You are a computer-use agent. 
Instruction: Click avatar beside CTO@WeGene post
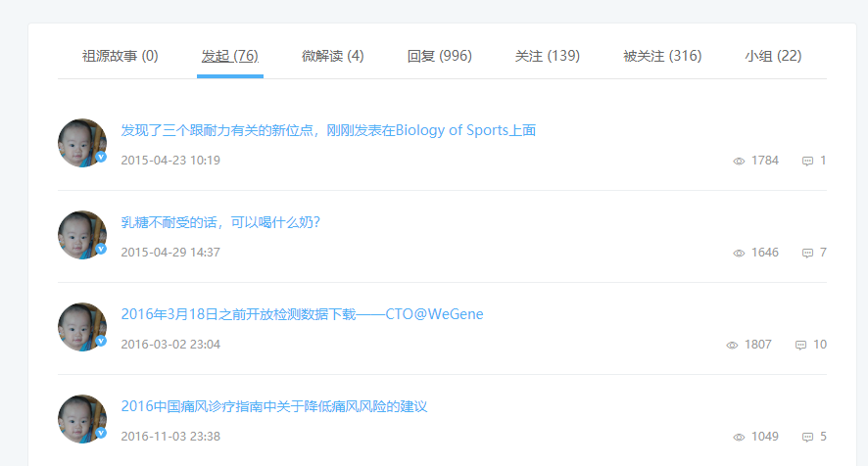tap(82, 327)
